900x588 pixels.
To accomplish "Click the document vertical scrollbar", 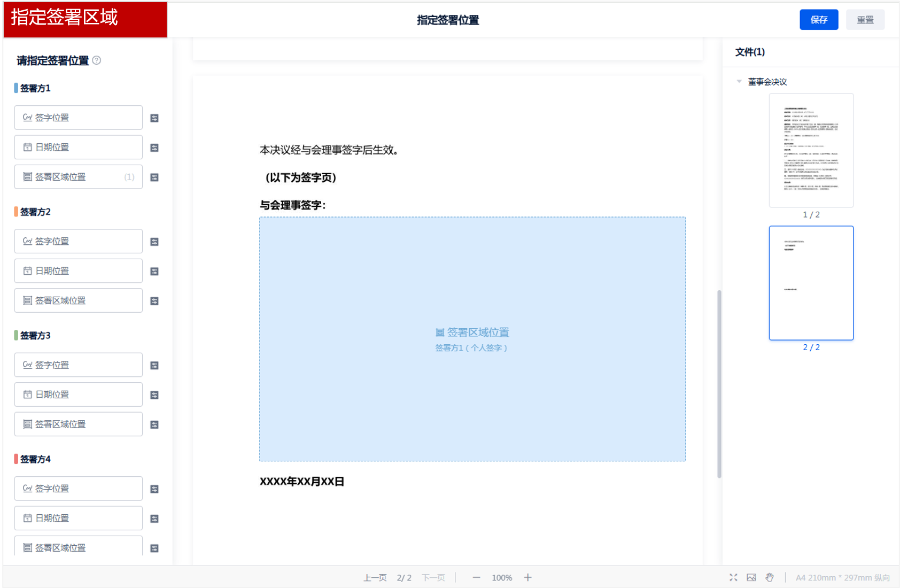I will (719, 384).
